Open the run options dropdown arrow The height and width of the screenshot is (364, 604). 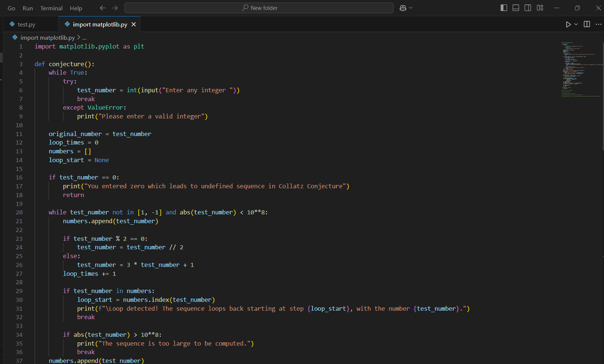pyautogui.click(x=576, y=25)
